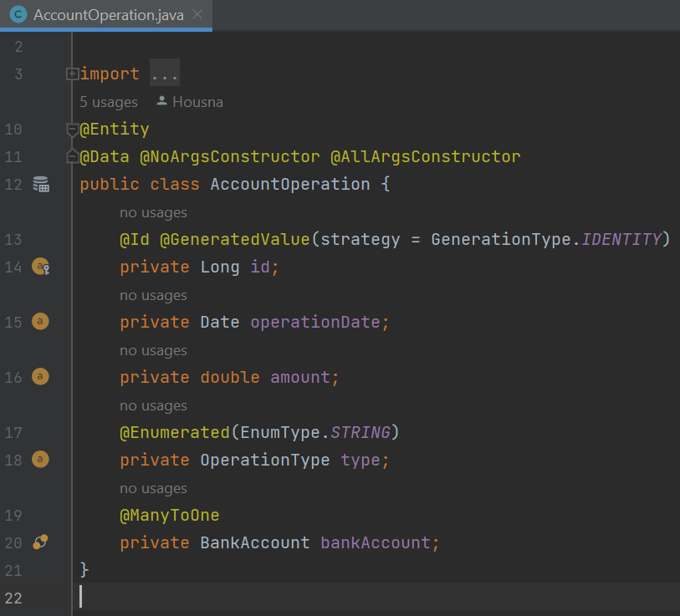Click 'no usages' hint above @Enumerated
Image resolution: width=680 pixels, height=616 pixels.
[154, 405]
